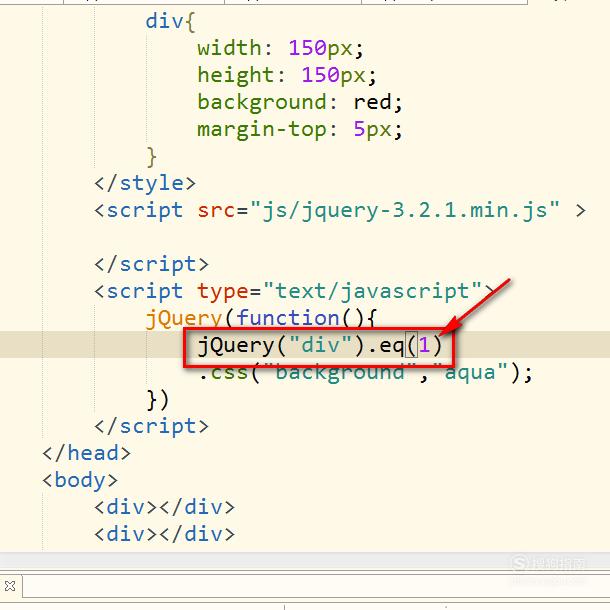Click the "background: red;" declaration
Viewport: 610px width, 610px height.
pyautogui.click(x=300, y=102)
